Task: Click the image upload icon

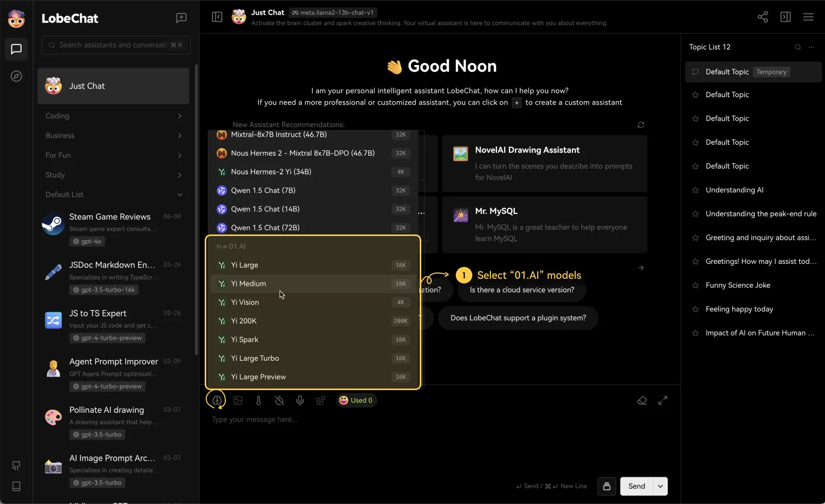Action: (238, 400)
